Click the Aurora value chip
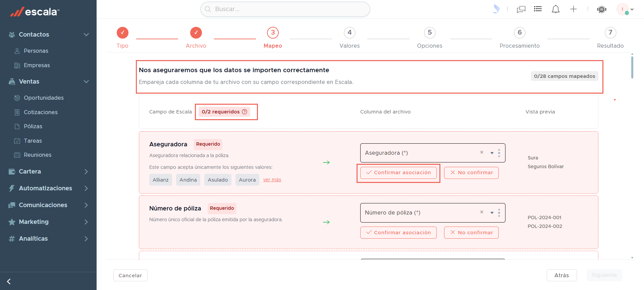The width and height of the screenshot is (644, 290). click(x=247, y=180)
